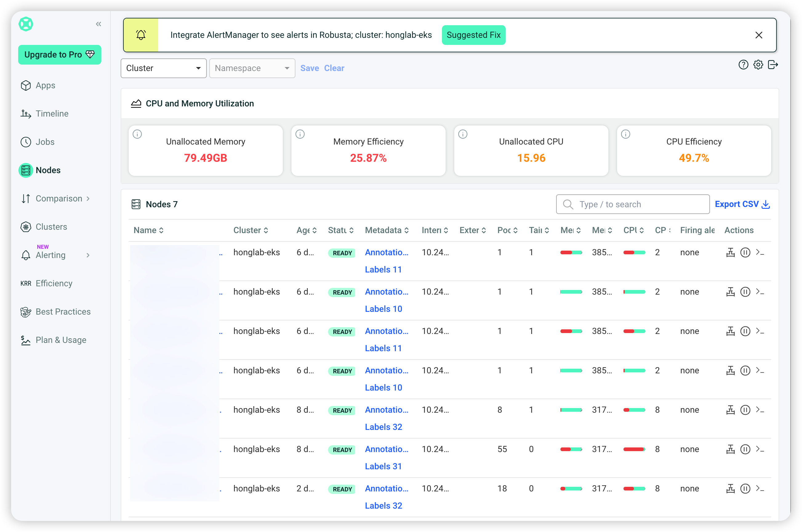Click drain node icon in first row
Image resolution: width=802 pixels, height=532 pixels.
click(x=730, y=252)
